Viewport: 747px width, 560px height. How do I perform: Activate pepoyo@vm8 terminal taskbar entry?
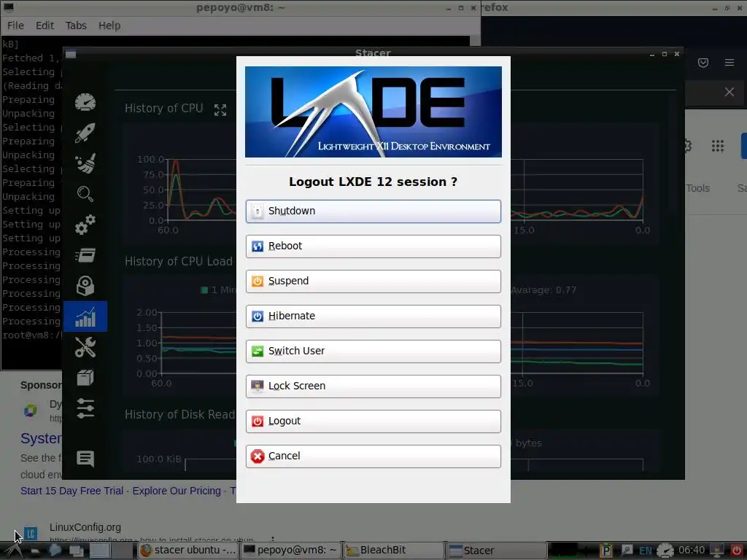point(290,550)
